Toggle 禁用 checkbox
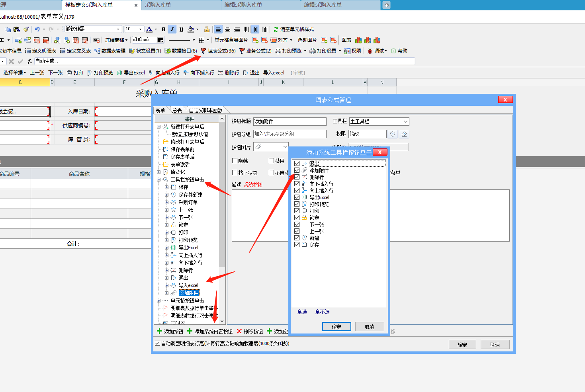Image resolution: width=585 pixels, height=392 pixels. point(271,161)
